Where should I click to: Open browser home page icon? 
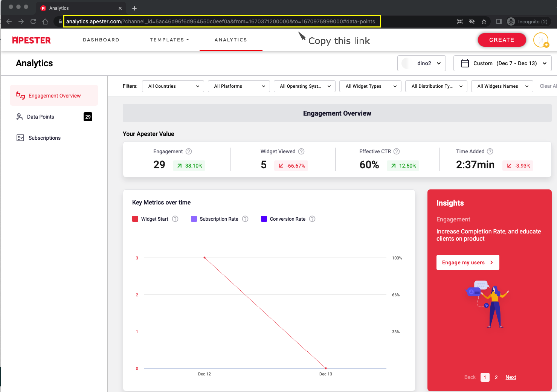[x=45, y=21]
